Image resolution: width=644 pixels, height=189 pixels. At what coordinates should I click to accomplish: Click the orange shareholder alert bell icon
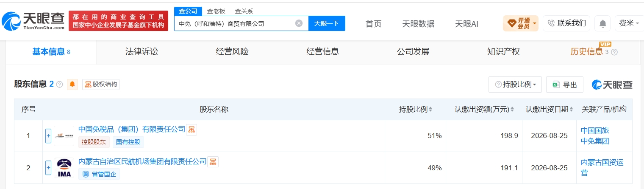72,84
